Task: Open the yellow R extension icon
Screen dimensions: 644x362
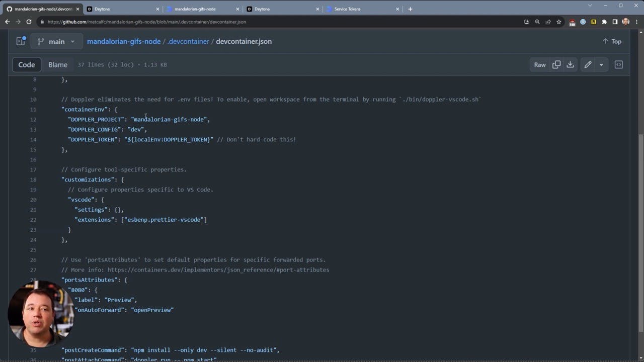Action: pyautogui.click(x=594, y=22)
